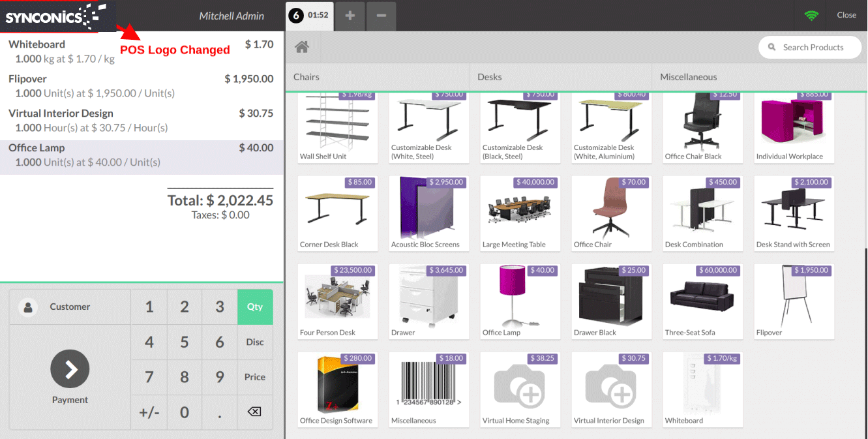Image resolution: width=868 pixels, height=439 pixels.
Task: Click the Synconics logo
Action: pyautogui.click(x=55, y=16)
